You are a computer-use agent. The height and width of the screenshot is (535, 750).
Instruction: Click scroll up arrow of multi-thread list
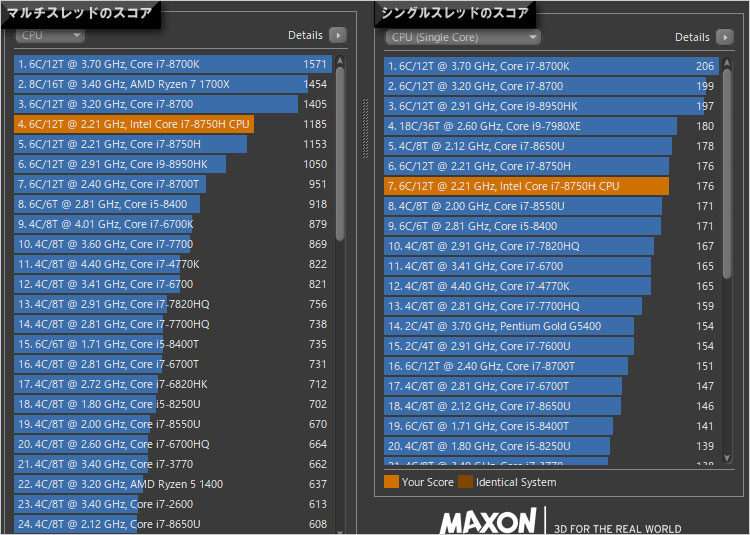[x=340, y=61]
